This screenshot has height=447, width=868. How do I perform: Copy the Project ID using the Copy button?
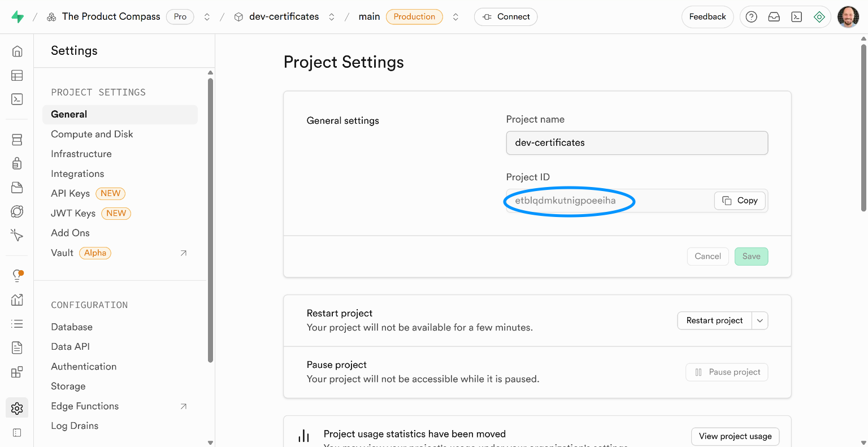tap(739, 200)
